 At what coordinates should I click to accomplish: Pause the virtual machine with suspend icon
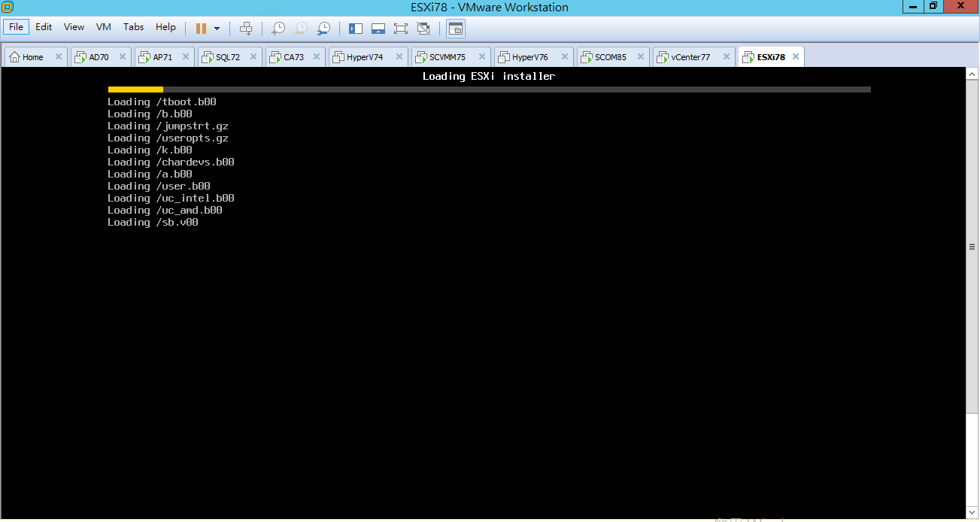click(x=201, y=29)
